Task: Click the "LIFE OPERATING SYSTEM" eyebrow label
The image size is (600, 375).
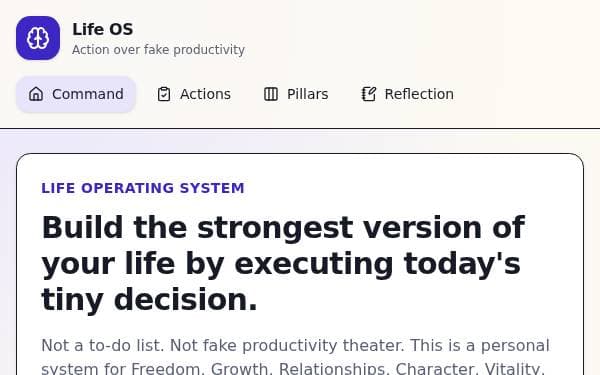Action: tap(143, 188)
